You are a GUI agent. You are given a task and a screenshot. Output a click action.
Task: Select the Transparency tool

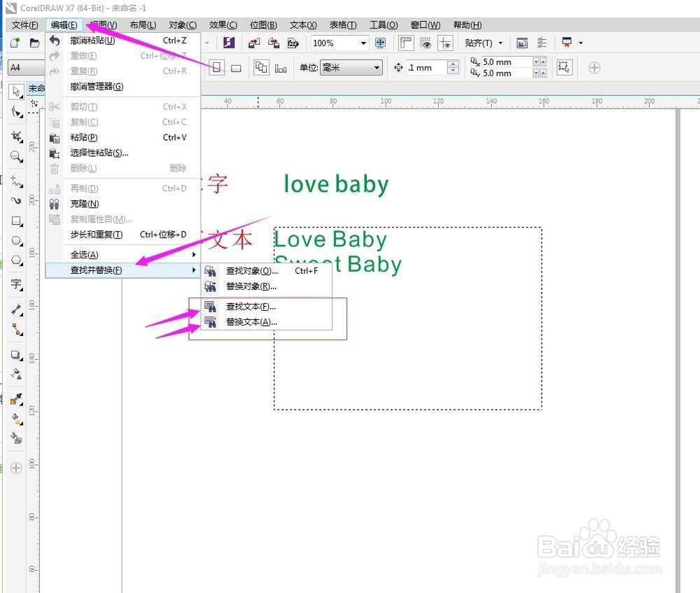[17, 374]
